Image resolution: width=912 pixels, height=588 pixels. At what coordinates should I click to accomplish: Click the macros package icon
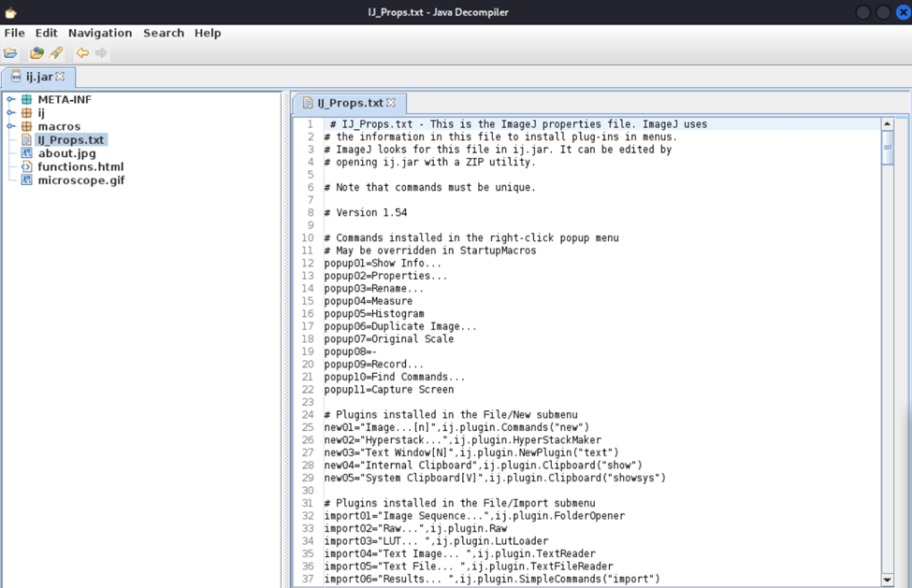coord(27,126)
